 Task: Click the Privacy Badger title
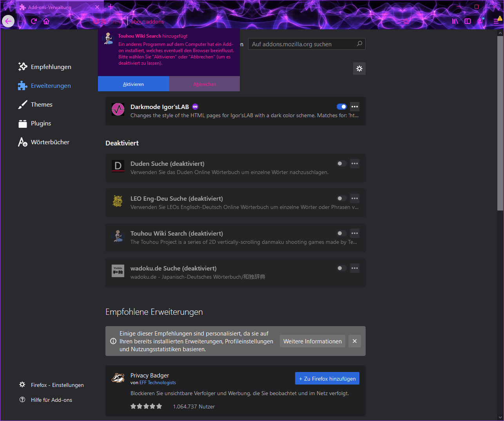(x=150, y=375)
